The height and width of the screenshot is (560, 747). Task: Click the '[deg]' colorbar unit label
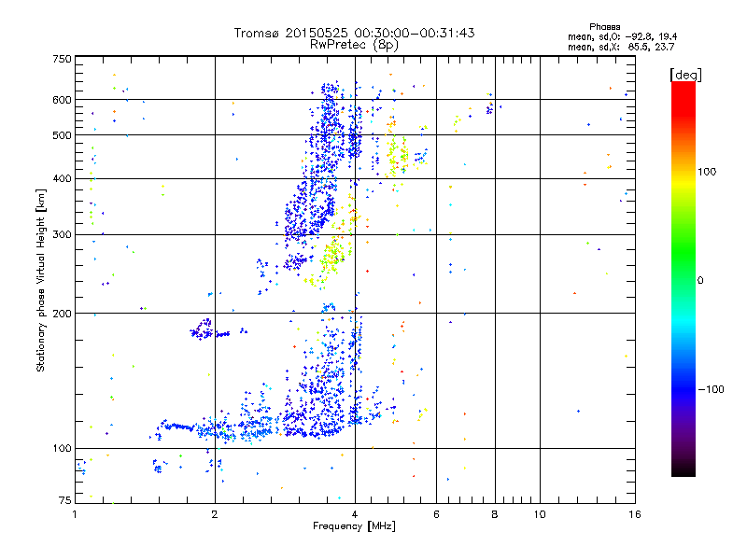pos(685,76)
